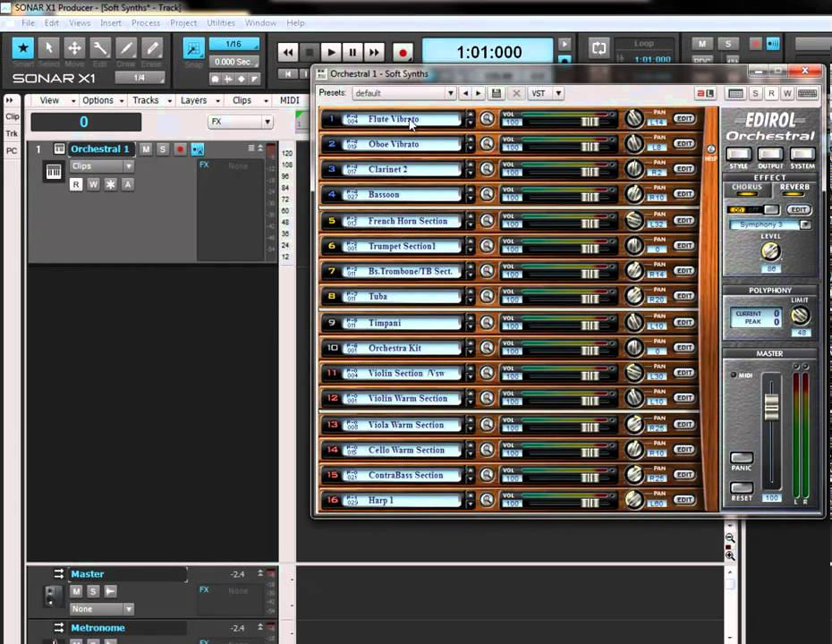Image resolution: width=832 pixels, height=644 pixels.
Task: Open the Process menu
Action: tap(146, 23)
